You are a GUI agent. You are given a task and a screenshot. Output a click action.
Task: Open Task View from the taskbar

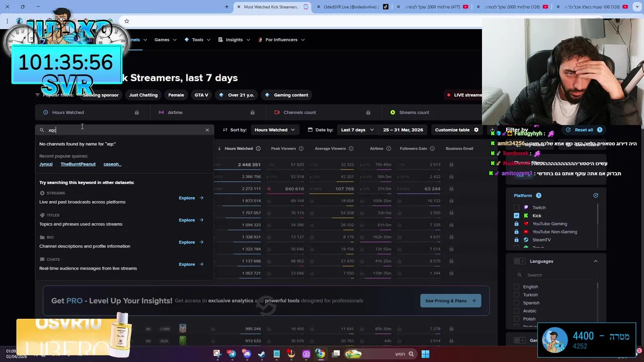coord(336,354)
